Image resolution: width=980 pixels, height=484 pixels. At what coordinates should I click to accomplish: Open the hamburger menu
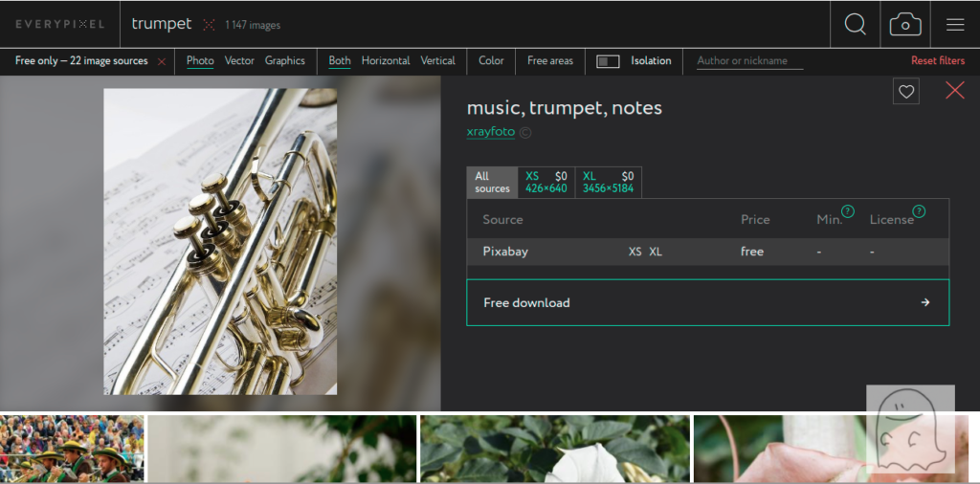[954, 25]
